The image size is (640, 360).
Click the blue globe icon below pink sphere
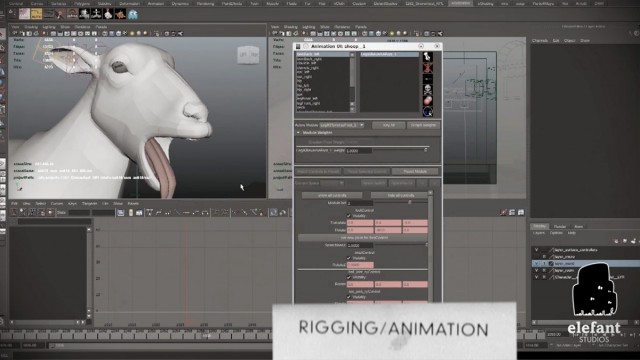click(x=427, y=111)
